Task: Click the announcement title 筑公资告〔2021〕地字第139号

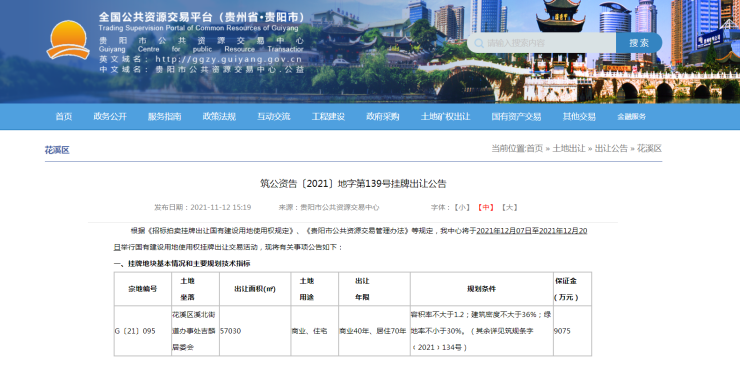Action: click(x=353, y=184)
